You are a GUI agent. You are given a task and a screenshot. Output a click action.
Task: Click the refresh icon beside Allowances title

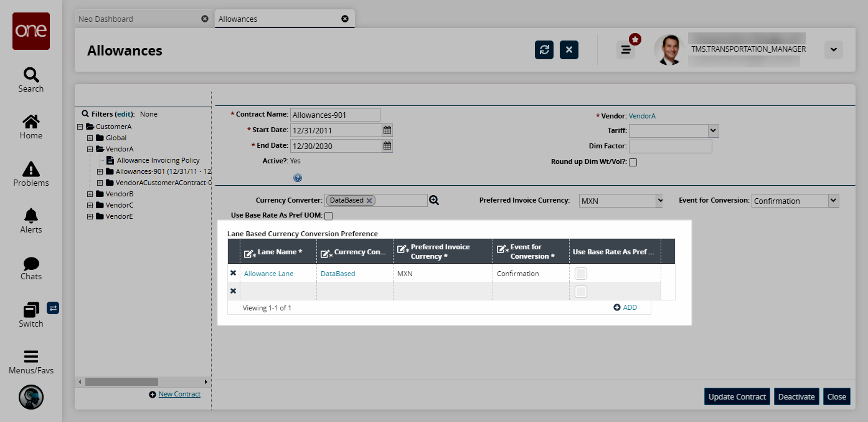(544, 50)
